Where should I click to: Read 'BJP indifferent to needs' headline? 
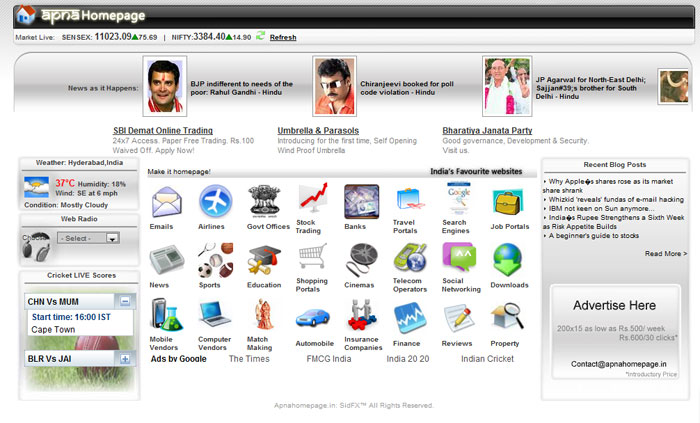[242, 88]
